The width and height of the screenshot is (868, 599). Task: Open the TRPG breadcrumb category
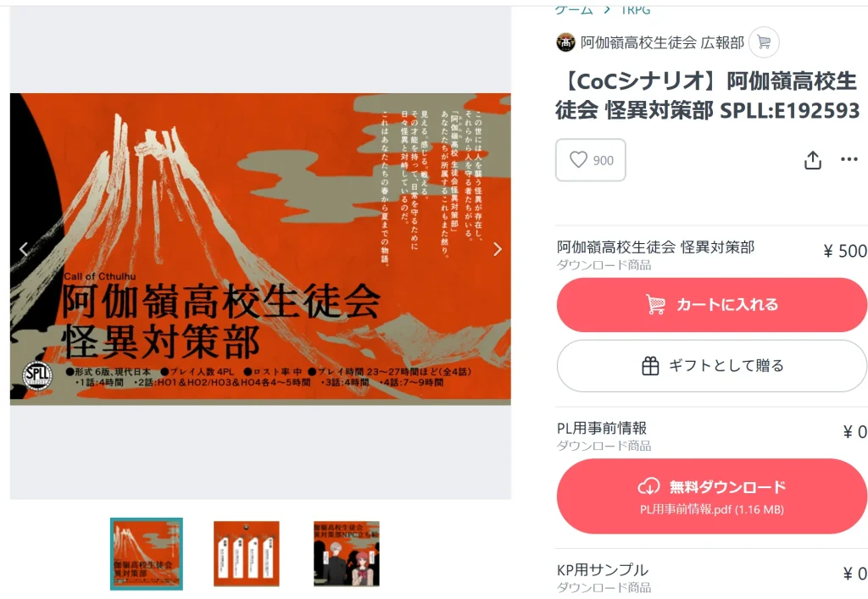636,10
